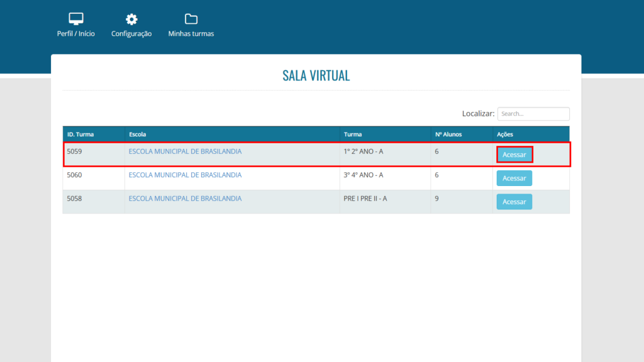The width and height of the screenshot is (644, 362).
Task: Sort by the Turma column header
Action: click(352, 134)
